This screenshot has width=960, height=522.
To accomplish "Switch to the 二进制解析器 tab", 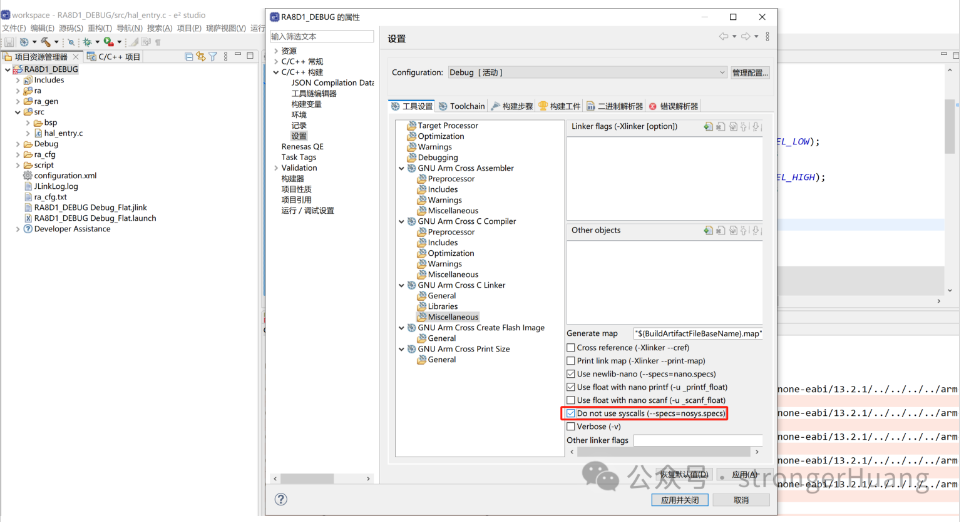I will coord(615,106).
